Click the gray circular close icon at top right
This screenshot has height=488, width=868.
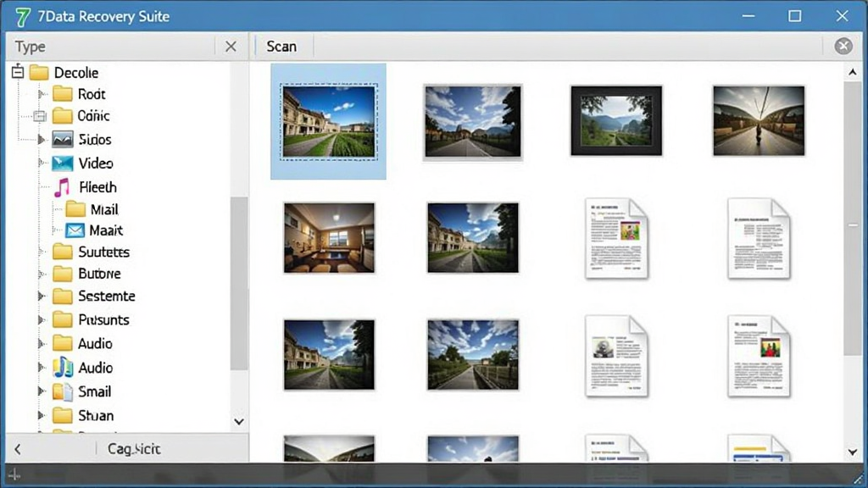(x=843, y=46)
